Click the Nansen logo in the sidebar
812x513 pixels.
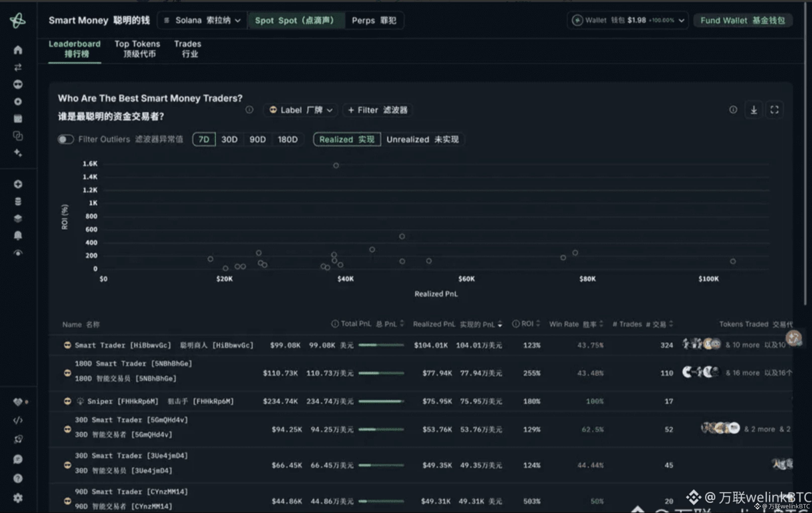(18, 21)
